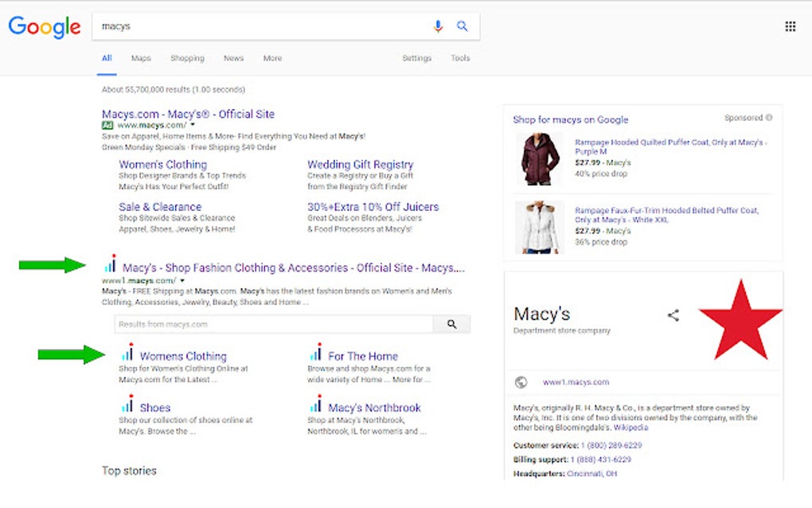Open Women's Clothing ad sitelink
Image resolution: width=812 pixels, height=508 pixels.
coord(162,165)
